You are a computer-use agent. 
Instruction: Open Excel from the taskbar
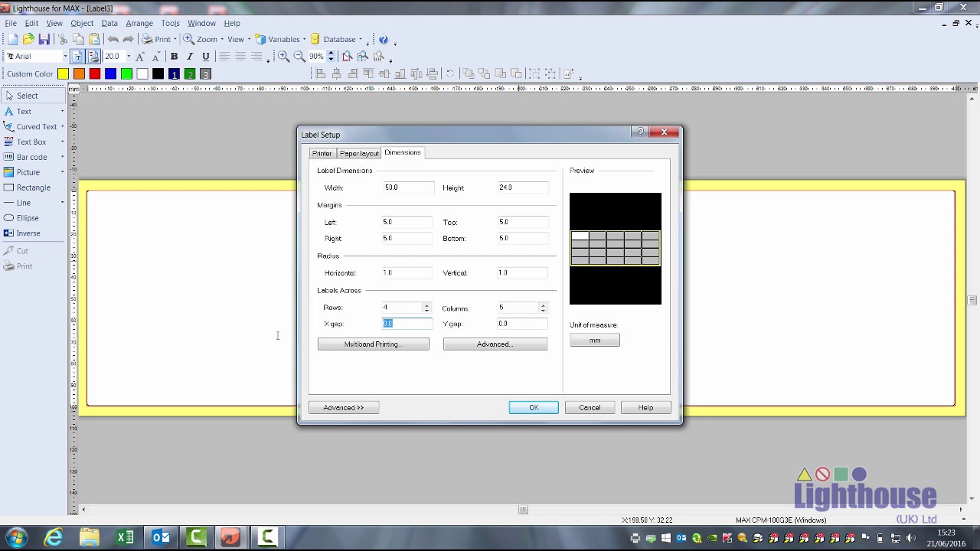point(125,538)
